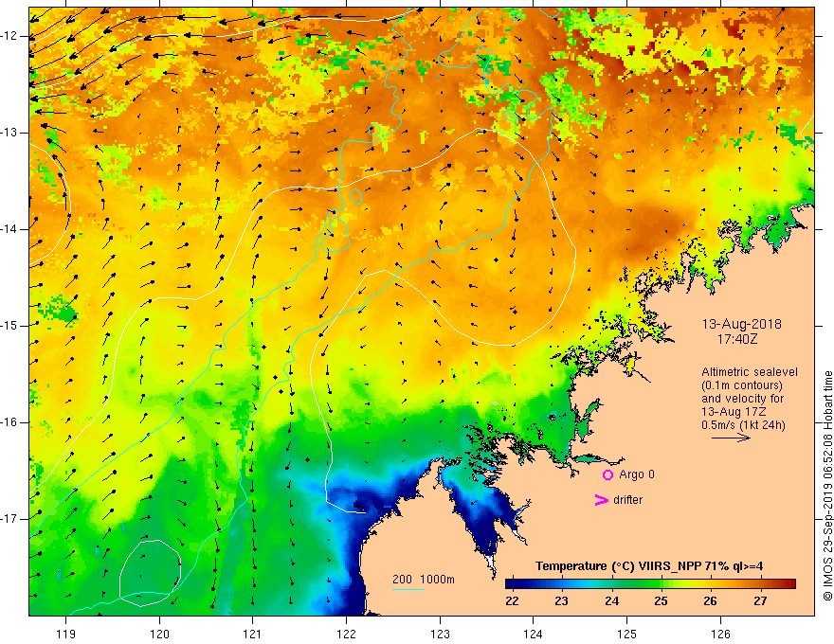Click the cyan 200 1000m bathymetry line sample
This screenshot has height=644, width=834.
[408, 589]
